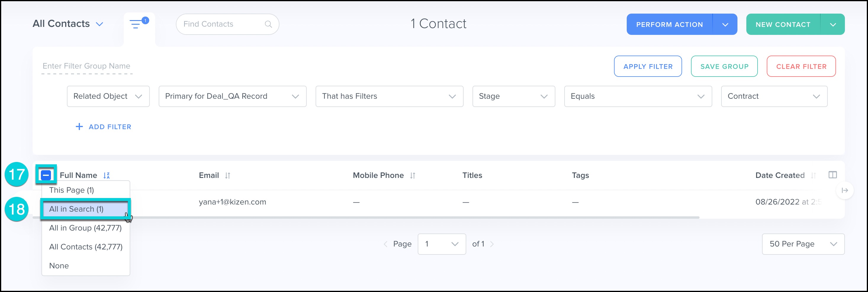Click the Apply Filter button
This screenshot has height=292, width=868.
(648, 66)
